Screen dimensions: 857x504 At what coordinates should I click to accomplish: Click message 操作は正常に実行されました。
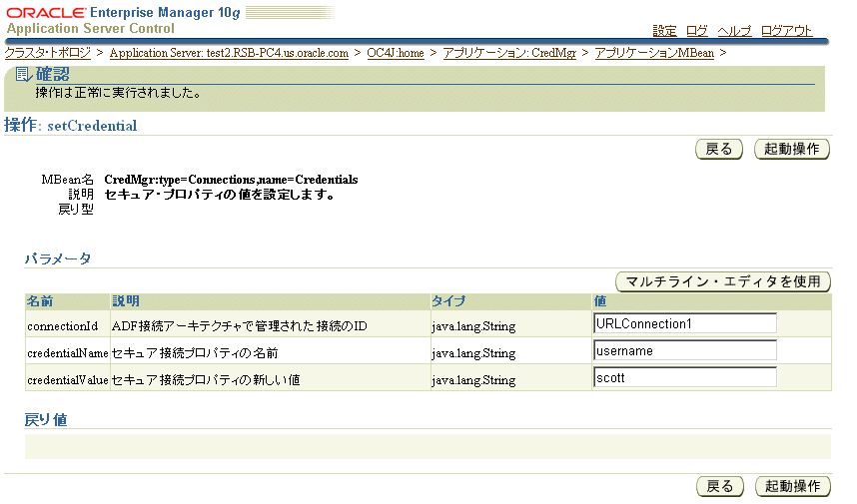118,93
